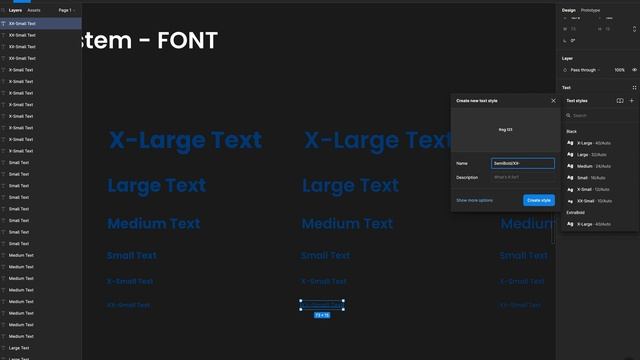Click the Text section header in Design panel
640x360 pixels.
click(566, 88)
